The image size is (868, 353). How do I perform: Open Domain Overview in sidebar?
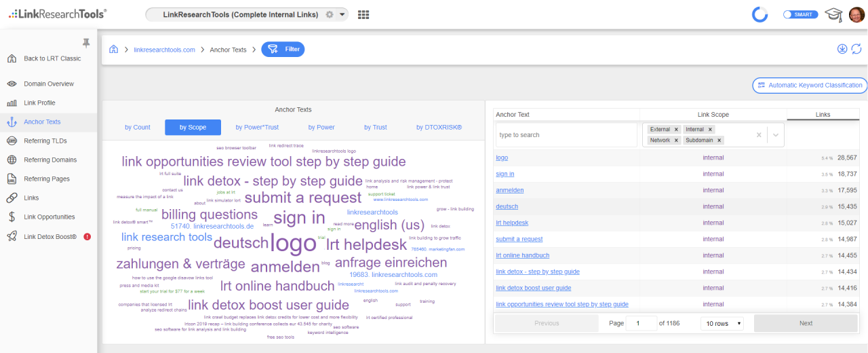(x=49, y=84)
